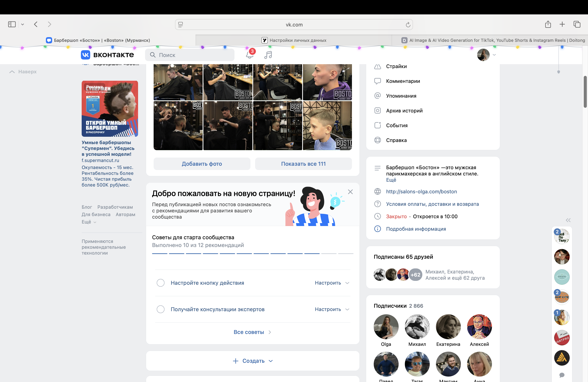Mark Настройте кнопку действия as done
The height and width of the screenshot is (382, 588).
(x=161, y=283)
